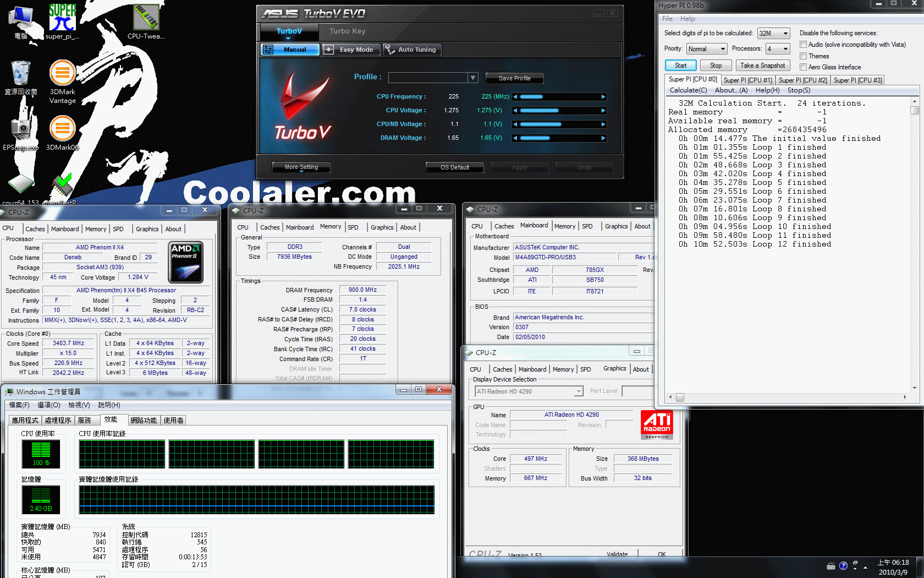Switch to 網路功能 tab in Task Manager
924x578 pixels.
(x=144, y=421)
